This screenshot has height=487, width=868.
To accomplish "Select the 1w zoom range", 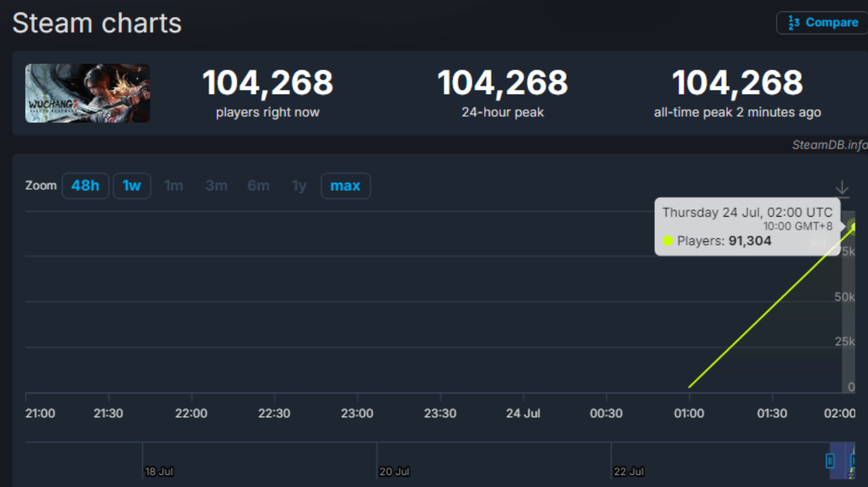I will pyautogui.click(x=132, y=186).
